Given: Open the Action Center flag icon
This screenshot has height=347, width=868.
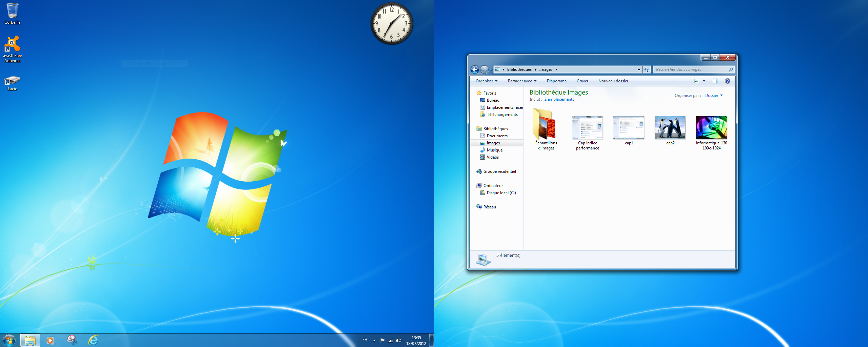Looking at the screenshot, I should point(382,341).
